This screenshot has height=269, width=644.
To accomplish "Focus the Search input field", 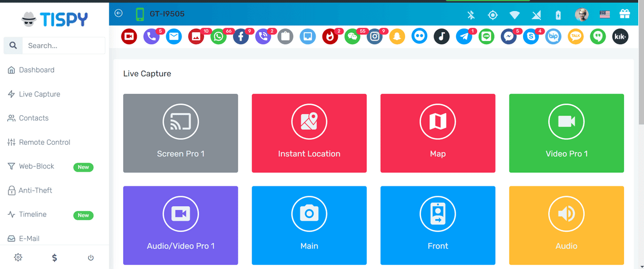I will click(x=64, y=46).
